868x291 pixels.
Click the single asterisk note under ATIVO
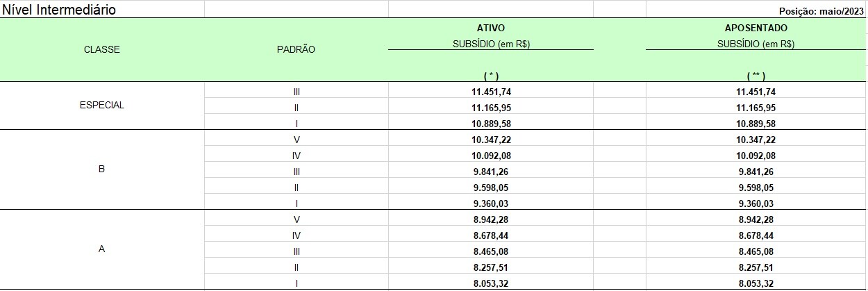[x=491, y=75]
